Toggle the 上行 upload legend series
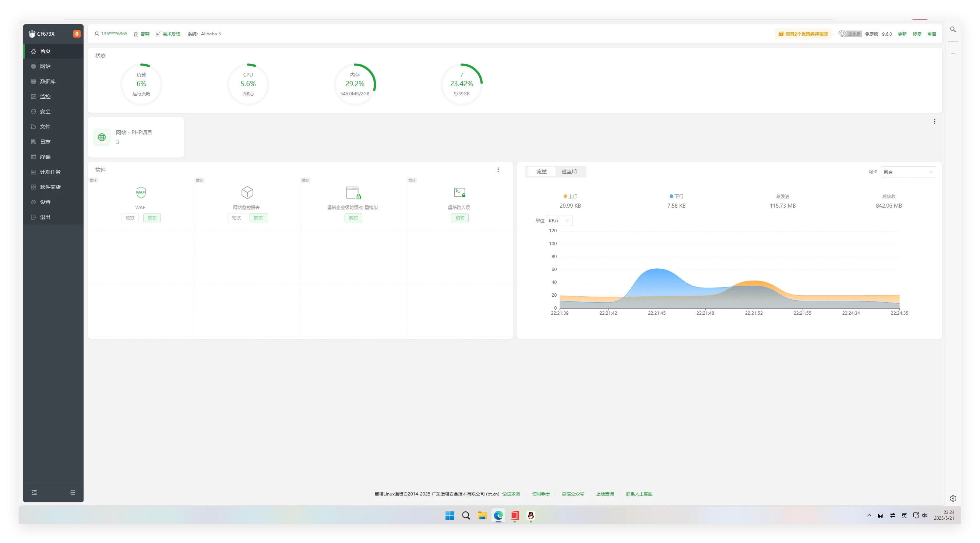 (570, 196)
